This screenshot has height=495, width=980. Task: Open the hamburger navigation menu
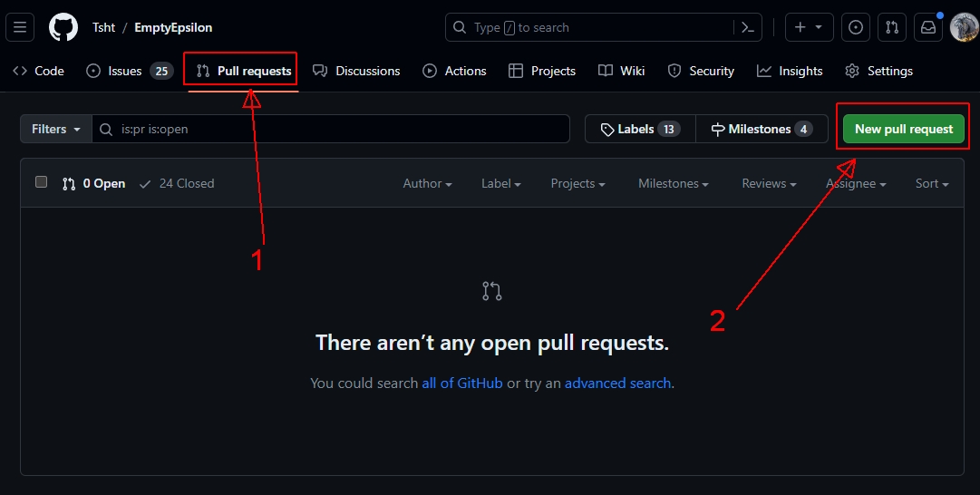pos(20,27)
